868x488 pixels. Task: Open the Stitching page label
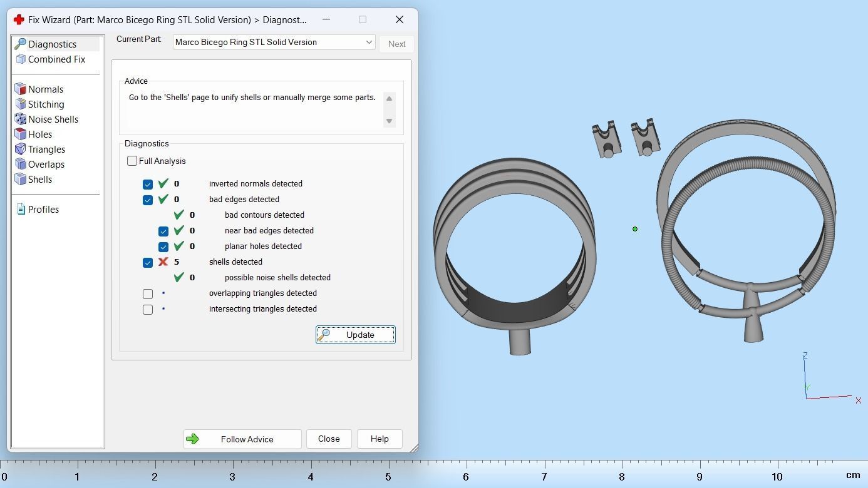tap(46, 104)
